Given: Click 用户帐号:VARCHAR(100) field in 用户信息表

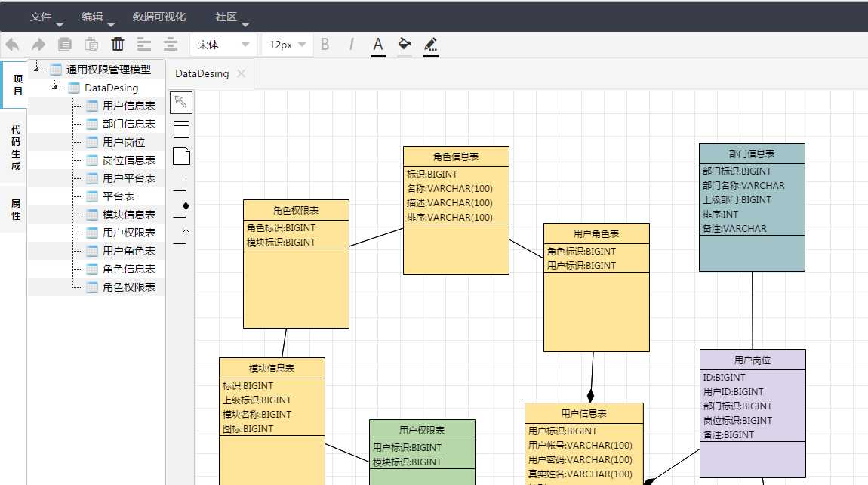Looking at the screenshot, I should tap(580, 445).
